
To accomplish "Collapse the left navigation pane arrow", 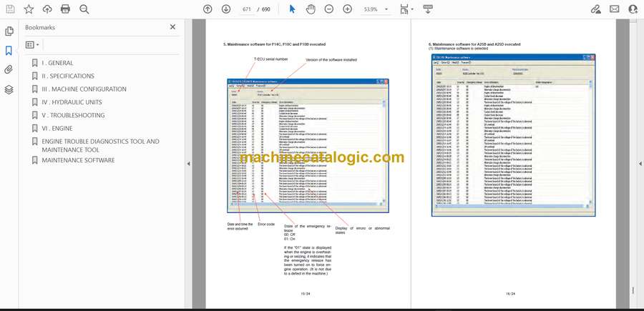I will click(x=188, y=164).
